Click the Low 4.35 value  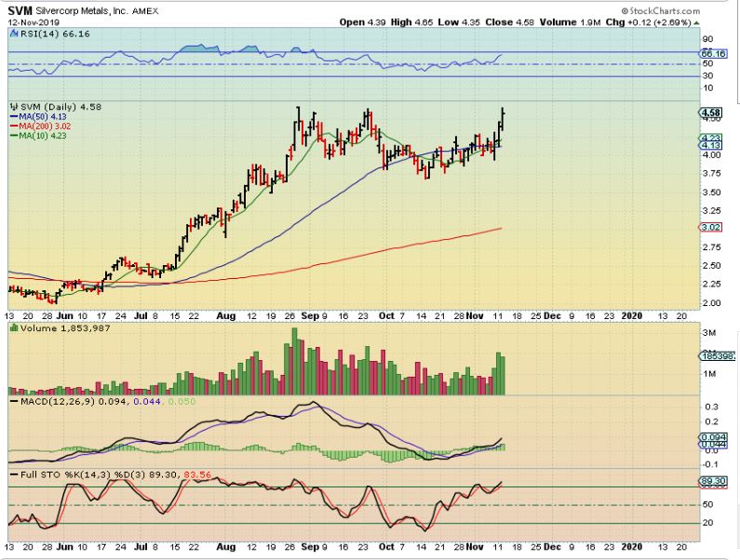[x=459, y=22]
